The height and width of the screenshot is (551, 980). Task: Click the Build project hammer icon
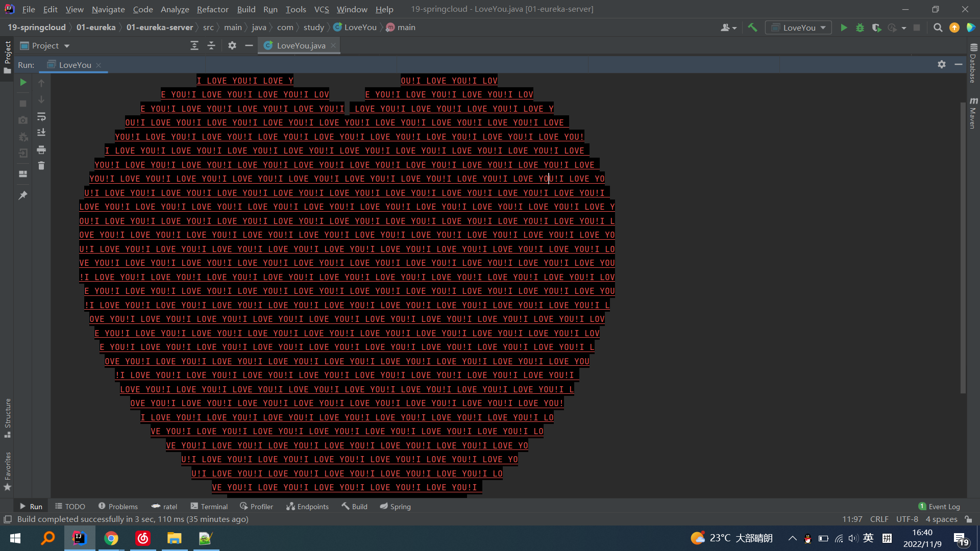(752, 28)
